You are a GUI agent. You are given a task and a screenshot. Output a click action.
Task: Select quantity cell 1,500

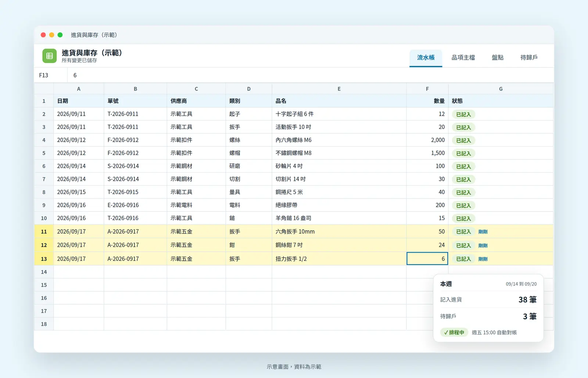click(427, 153)
